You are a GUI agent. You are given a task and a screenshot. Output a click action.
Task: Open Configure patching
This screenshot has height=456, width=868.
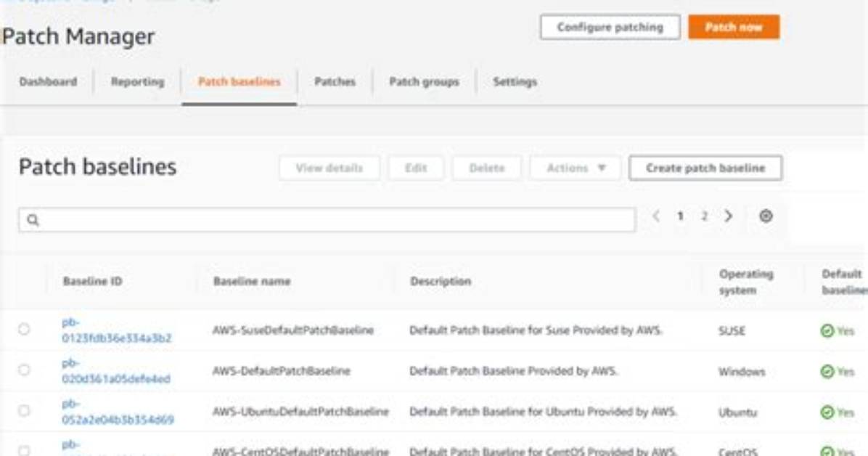coord(610,27)
